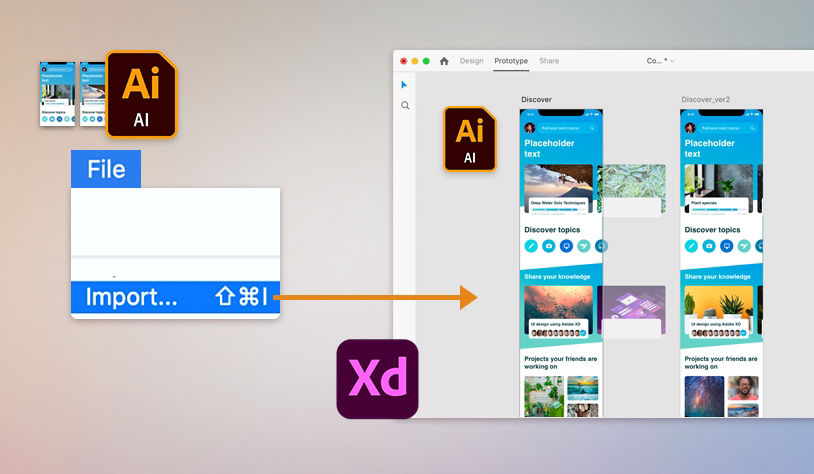Tap monitor topic icon in Discover_ver2 artboard
The image size is (814, 474).
click(x=726, y=246)
